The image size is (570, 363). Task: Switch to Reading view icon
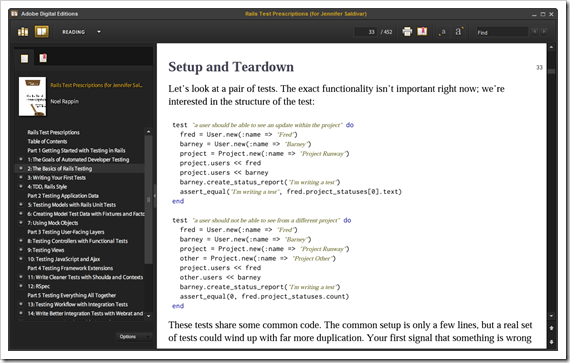coord(41,32)
